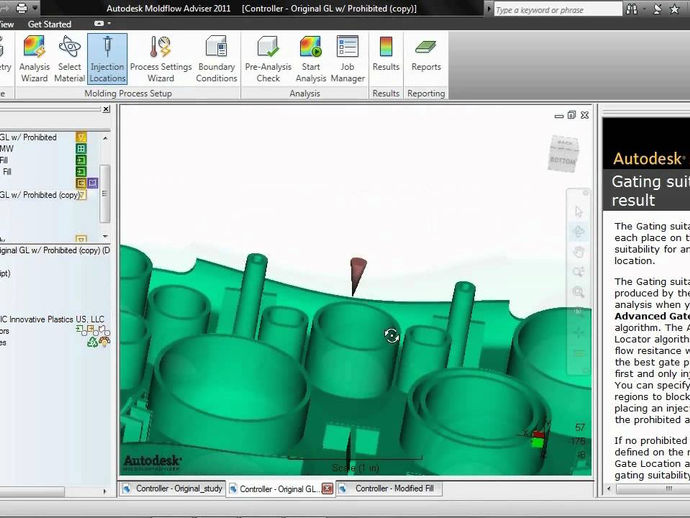690x518 pixels.
Task: Activate the Pan hand tool
Action: tap(578, 252)
